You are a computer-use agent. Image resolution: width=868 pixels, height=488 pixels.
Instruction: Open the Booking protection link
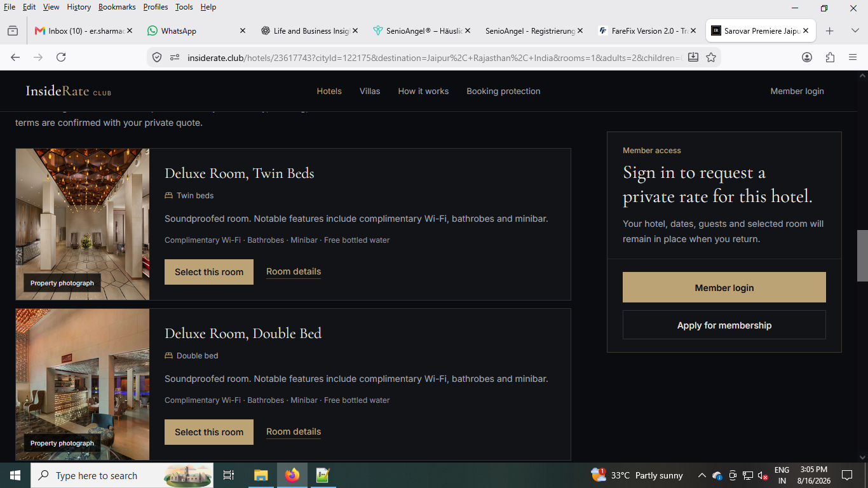tap(503, 91)
